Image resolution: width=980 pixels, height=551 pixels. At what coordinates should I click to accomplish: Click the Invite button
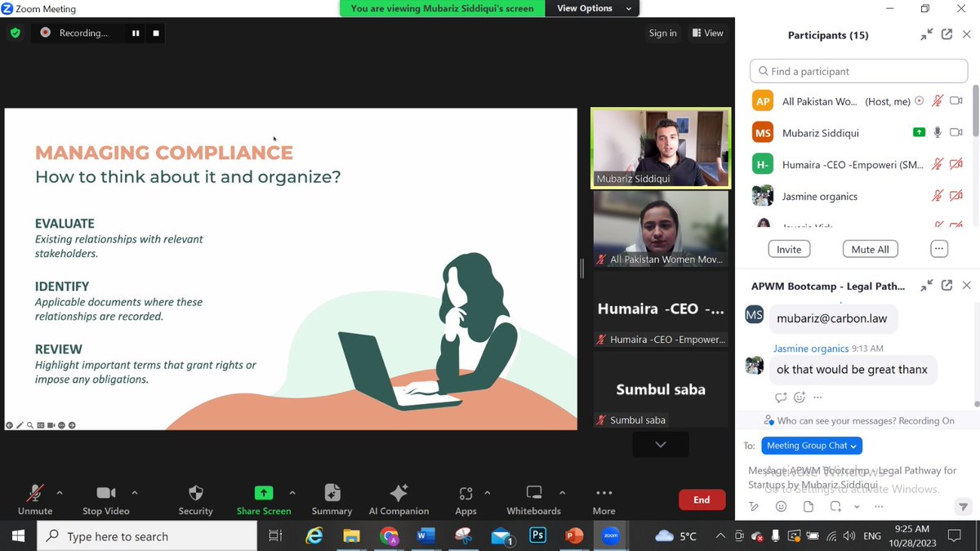point(789,249)
